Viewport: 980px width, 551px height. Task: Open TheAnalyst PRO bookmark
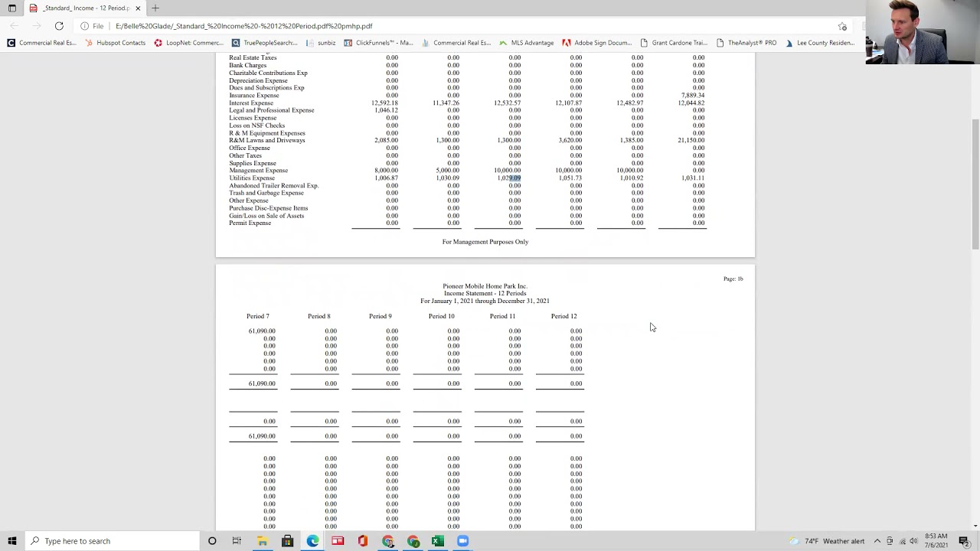pos(746,43)
